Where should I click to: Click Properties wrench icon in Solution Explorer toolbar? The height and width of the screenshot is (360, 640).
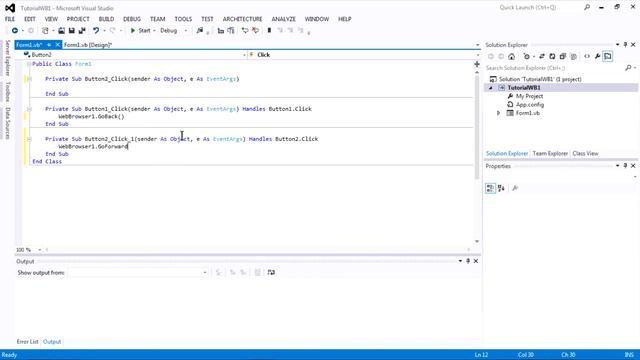(597, 56)
